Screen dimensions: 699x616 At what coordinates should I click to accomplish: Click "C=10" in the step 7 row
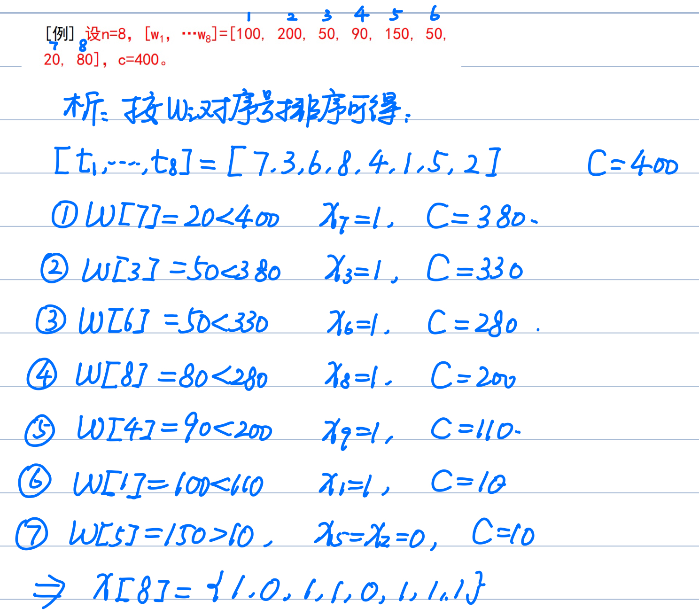(503, 532)
